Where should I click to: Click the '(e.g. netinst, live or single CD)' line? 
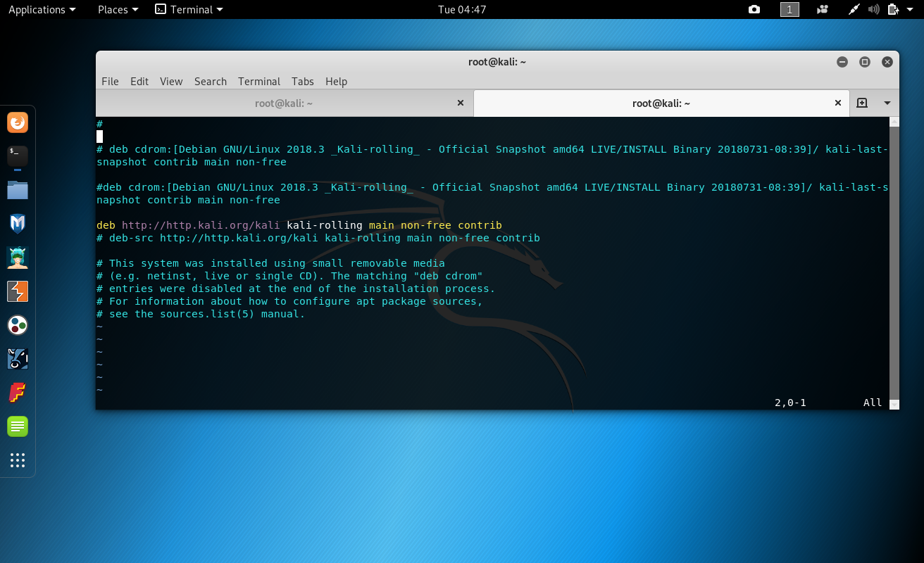pos(289,276)
